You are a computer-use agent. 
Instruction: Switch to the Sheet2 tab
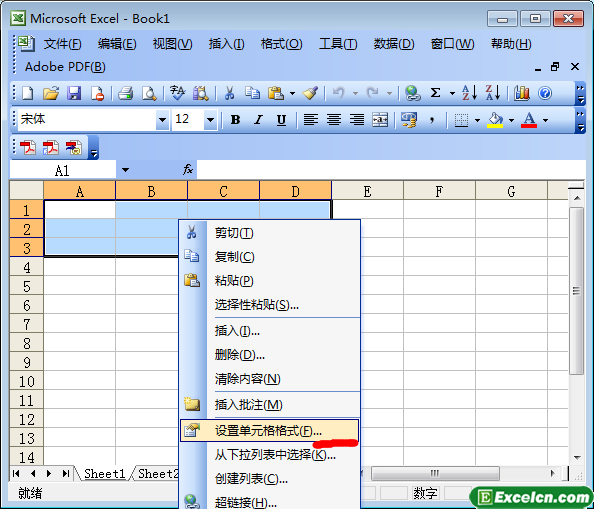tap(158, 473)
